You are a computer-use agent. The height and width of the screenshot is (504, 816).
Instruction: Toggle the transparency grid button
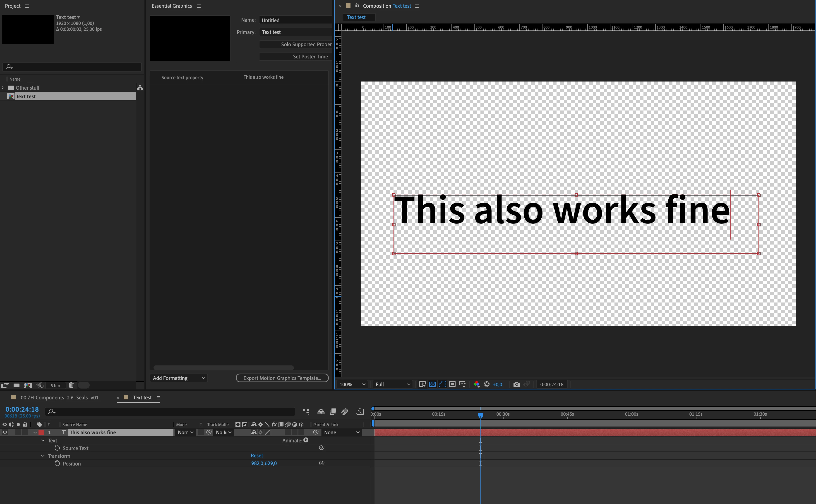[432, 384]
